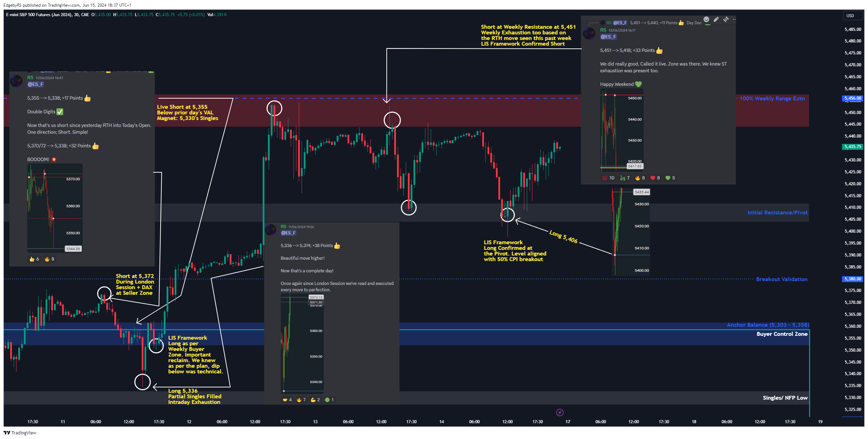Click the TradingView logo at bottom left

click(20, 433)
